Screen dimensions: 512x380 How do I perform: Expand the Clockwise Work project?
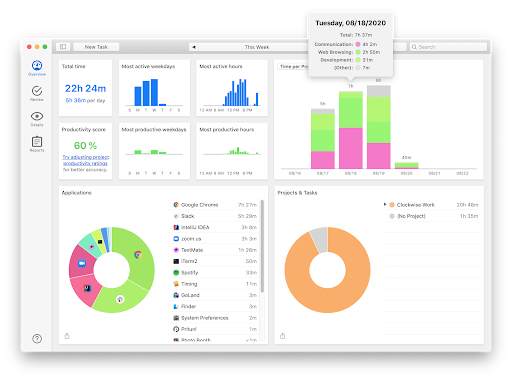click(x=385, y=205)
